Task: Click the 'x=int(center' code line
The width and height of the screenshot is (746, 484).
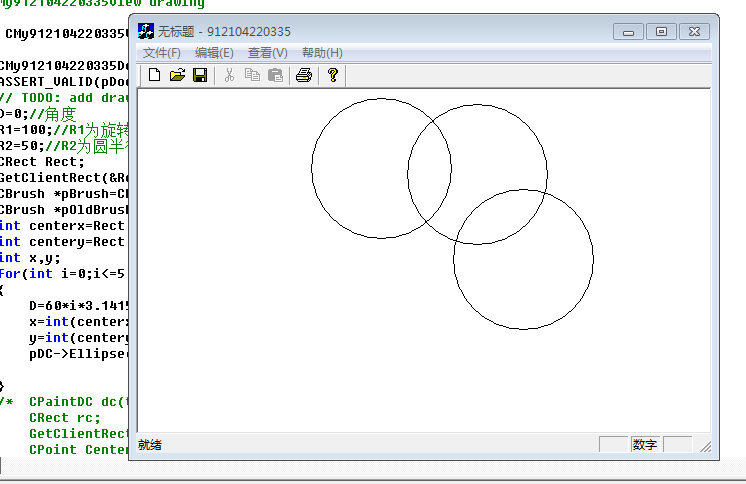Action: click(x=79, y=322)
